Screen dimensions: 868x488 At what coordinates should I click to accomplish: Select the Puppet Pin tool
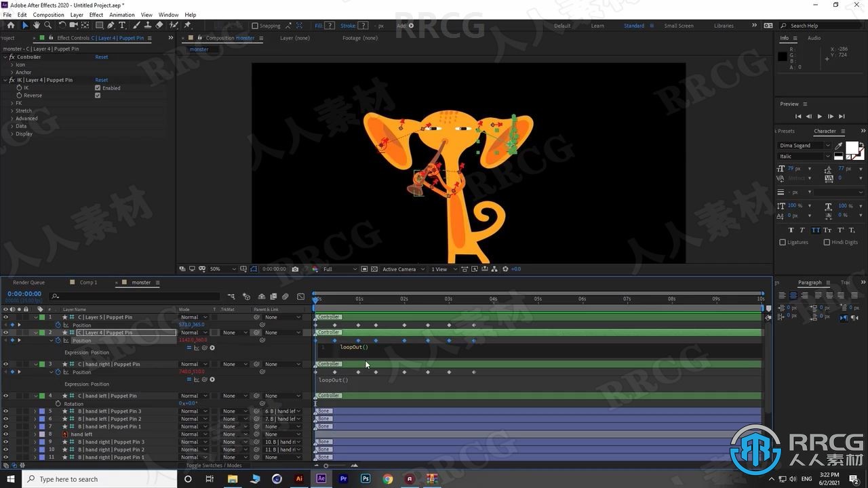[187, 25]
